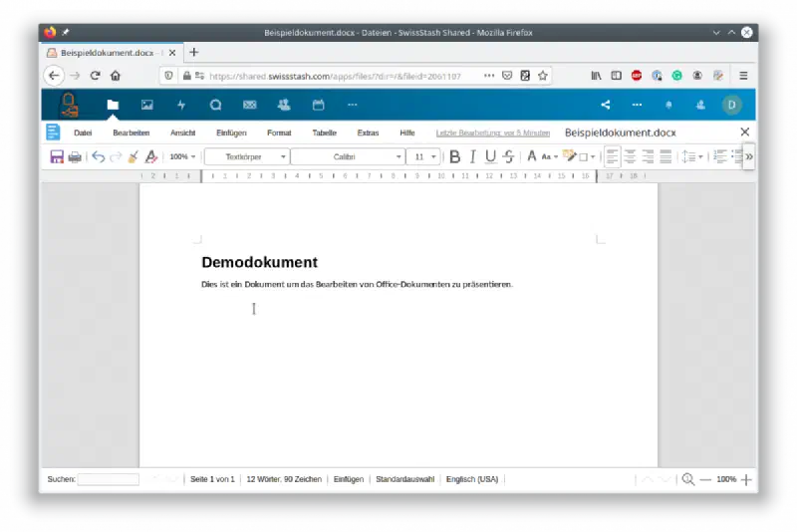Open the Photos app icon
The height and width of the screenshot is (532, 797).
146,105
